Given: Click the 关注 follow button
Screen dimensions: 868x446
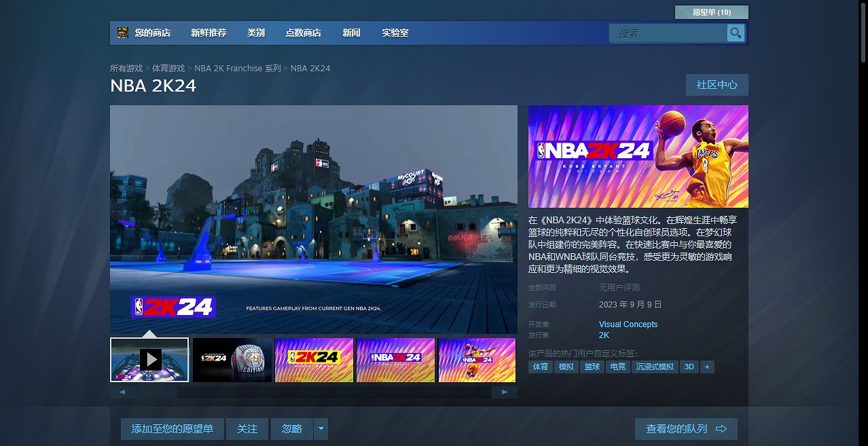Looking at the screenshot, I should (247, 428).
